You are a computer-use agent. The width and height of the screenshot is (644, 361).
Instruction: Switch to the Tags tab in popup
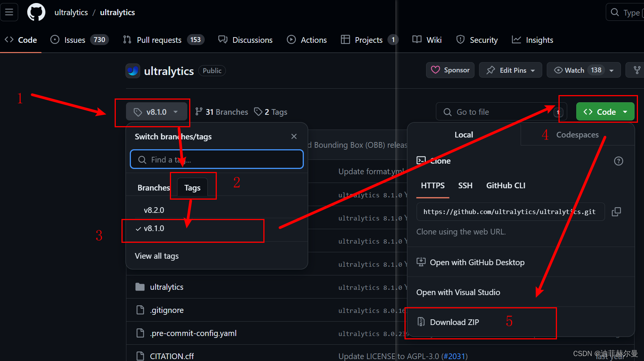pos(192,188)
